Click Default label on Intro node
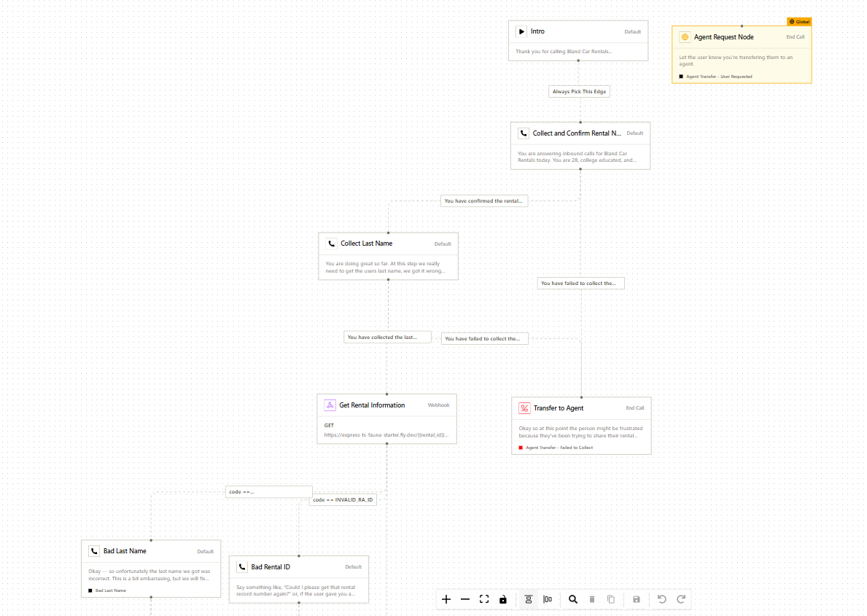Viewport: 867px width, 616px height. click(632, 32)
